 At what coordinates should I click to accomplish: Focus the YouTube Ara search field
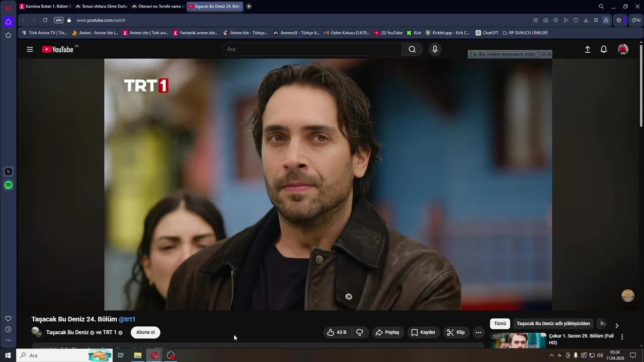(312, 49)
